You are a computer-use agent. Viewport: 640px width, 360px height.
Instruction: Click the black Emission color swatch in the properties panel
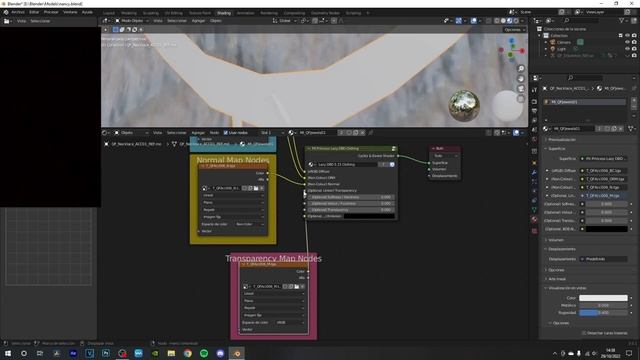607,229
